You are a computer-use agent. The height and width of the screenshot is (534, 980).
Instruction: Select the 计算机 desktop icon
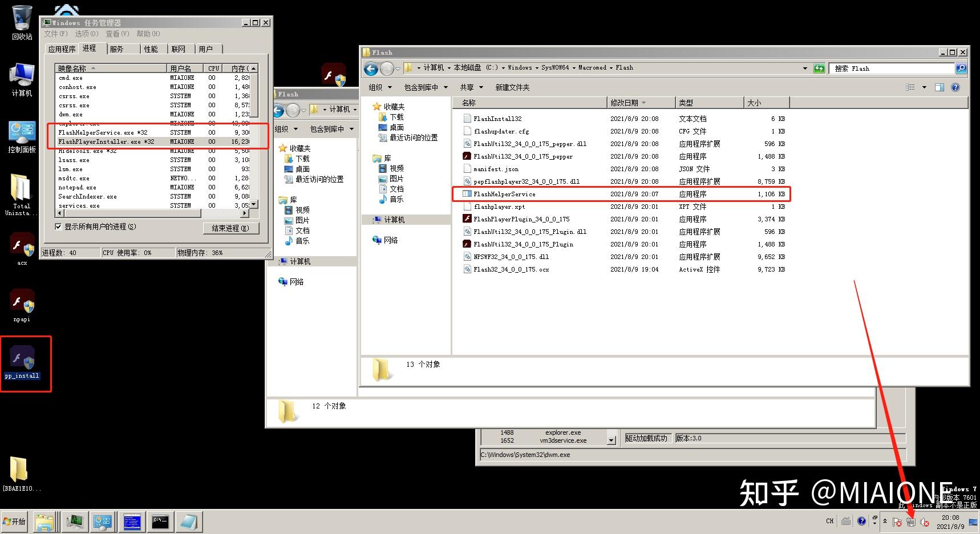point(22,80)
